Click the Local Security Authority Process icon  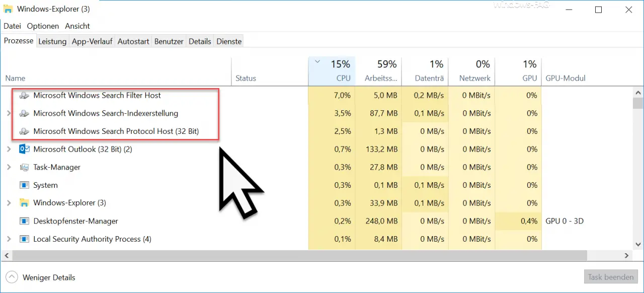click(x=24, y=239)
